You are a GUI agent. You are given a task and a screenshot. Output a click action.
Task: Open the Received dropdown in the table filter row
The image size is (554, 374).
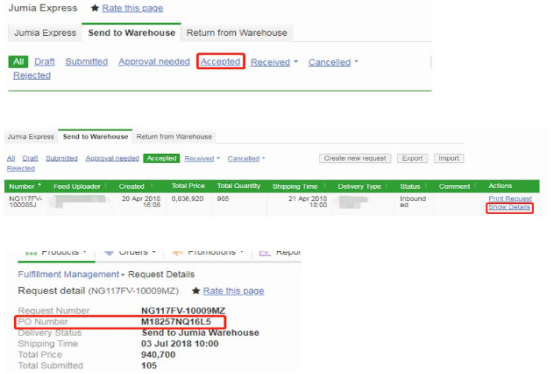(x=218, y=158)
